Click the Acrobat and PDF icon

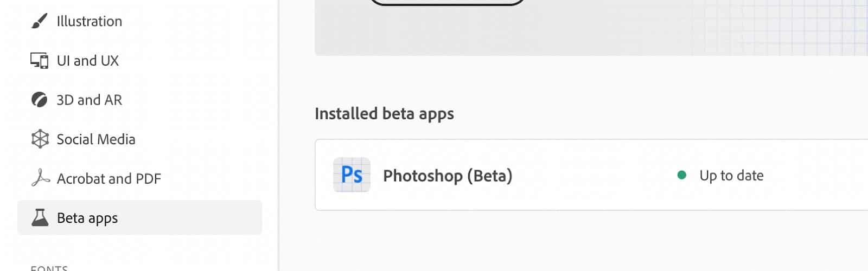pyautogui.click(x=40, y=178)
